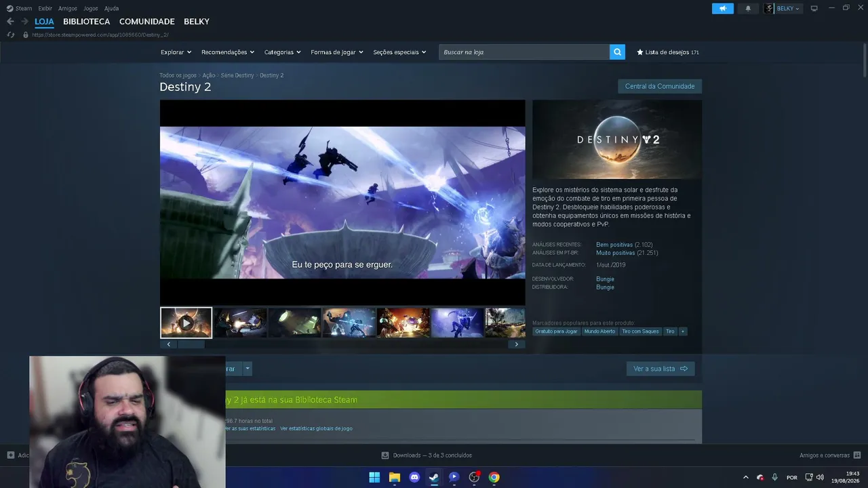
Task: Open OBS Studio from the taskbar
Action: pos(474,477)
